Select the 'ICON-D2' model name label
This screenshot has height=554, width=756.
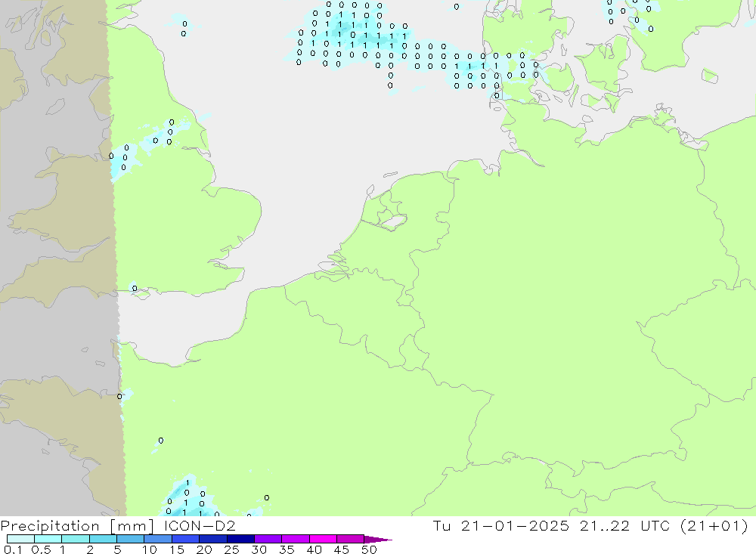click(x=200, y=525)
